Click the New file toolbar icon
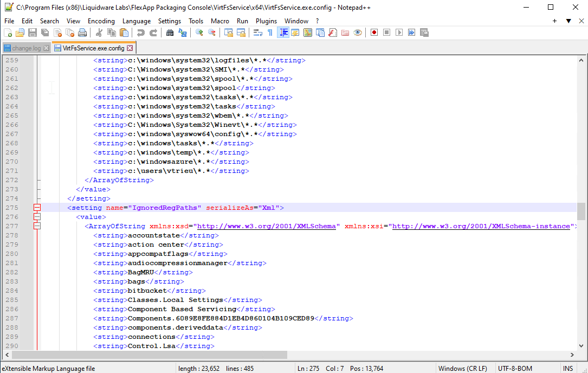588x373 pixels. (8, 33)
